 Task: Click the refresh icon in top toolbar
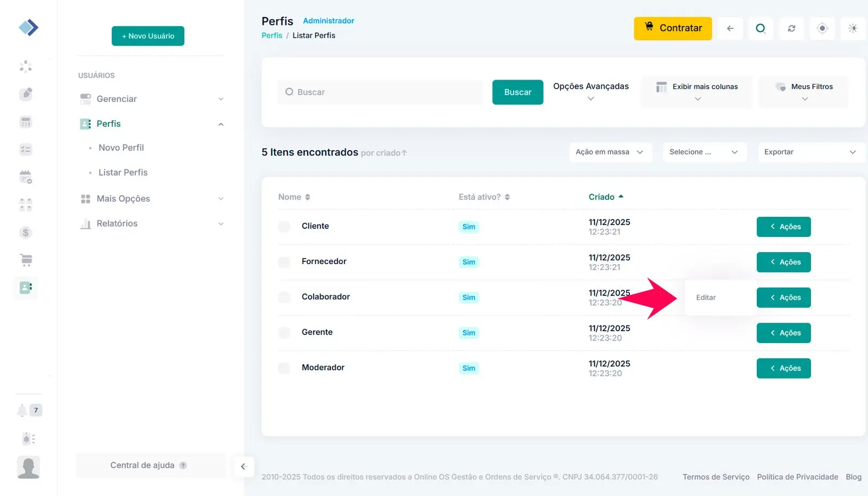792,28
